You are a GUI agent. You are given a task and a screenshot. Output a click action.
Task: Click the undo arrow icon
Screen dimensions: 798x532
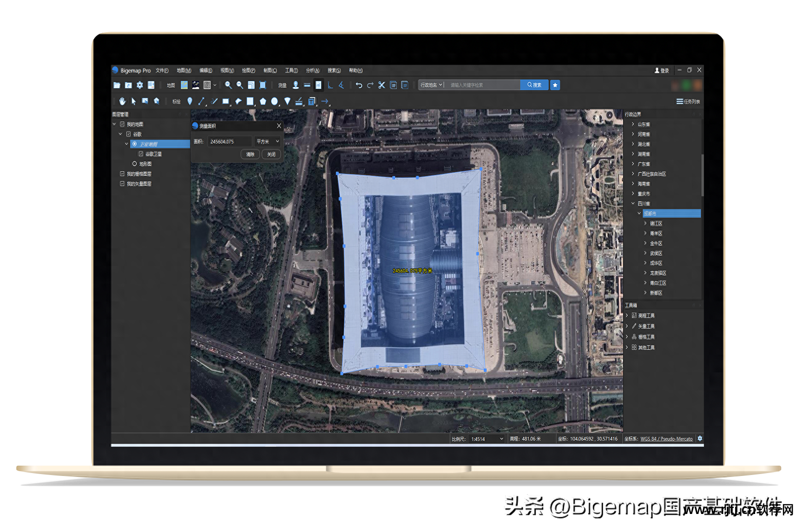[x=359, y=85]
